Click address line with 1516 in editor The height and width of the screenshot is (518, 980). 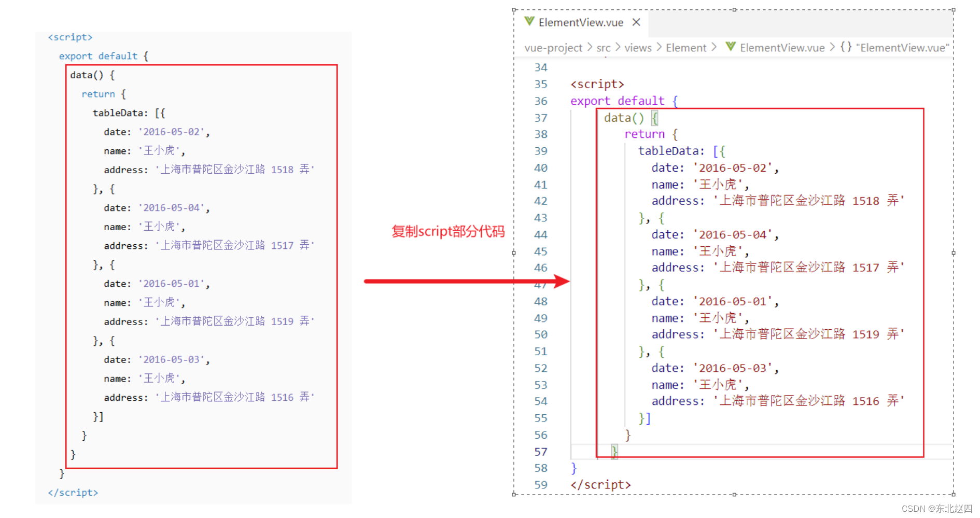(778, 401)
